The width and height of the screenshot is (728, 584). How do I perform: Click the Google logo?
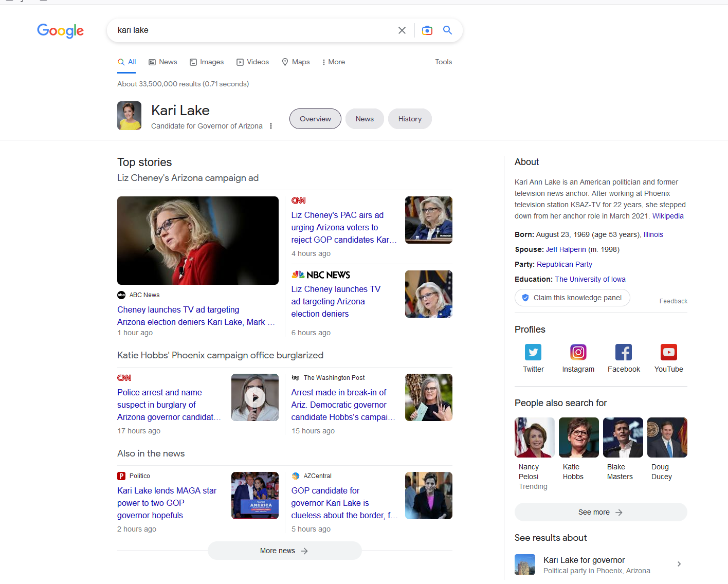click(60, 31)
